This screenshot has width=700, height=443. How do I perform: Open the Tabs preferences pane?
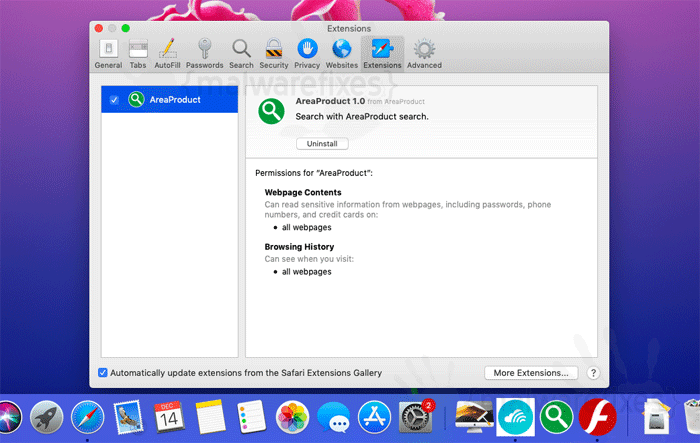point(138,54)
